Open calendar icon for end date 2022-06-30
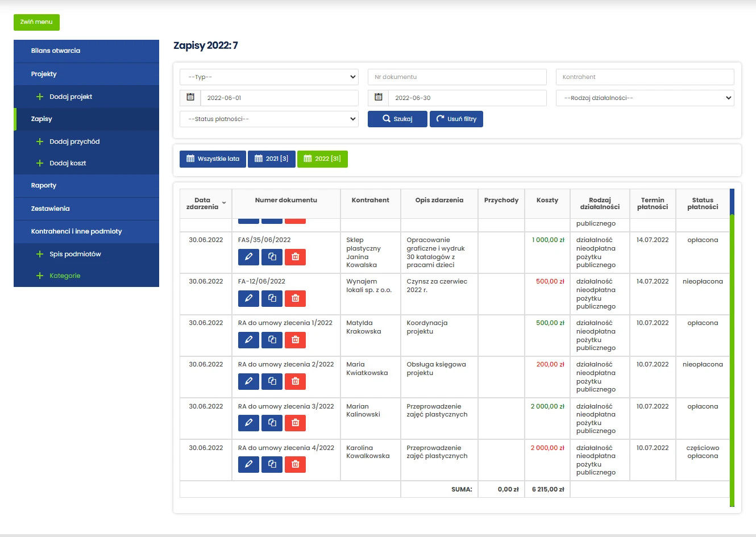This screenshot has height=537, width=756. 379,98
